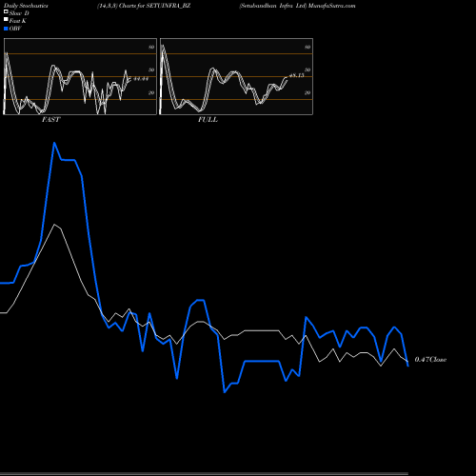Select the FAST chart label
The image size is (476, 476).
click(50, 120)
